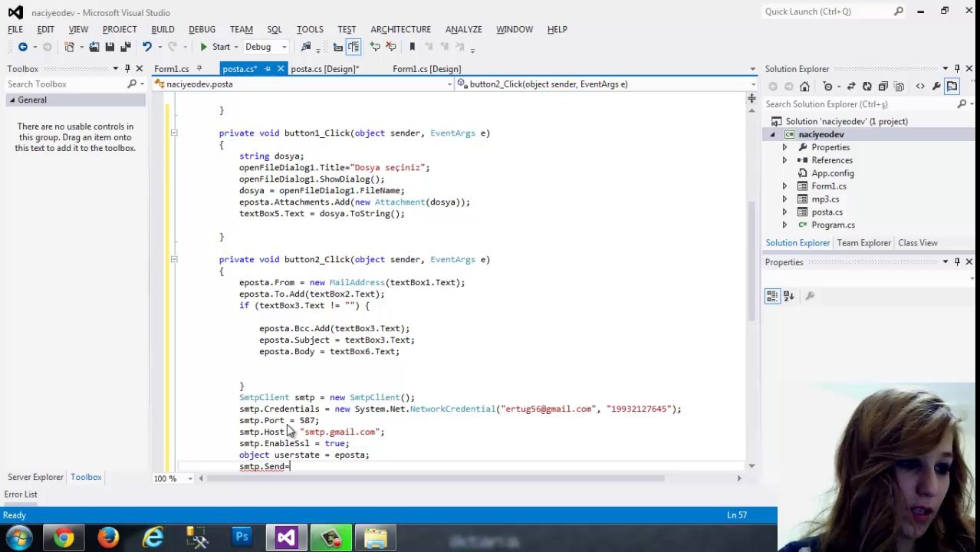Viewport: 980px width, 552px height.
Task: Click the Solution Explorer Home icon
Action: pos(804,87)
